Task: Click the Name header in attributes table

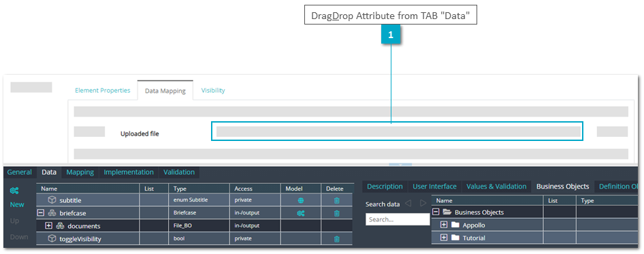Action: point(88,189)
